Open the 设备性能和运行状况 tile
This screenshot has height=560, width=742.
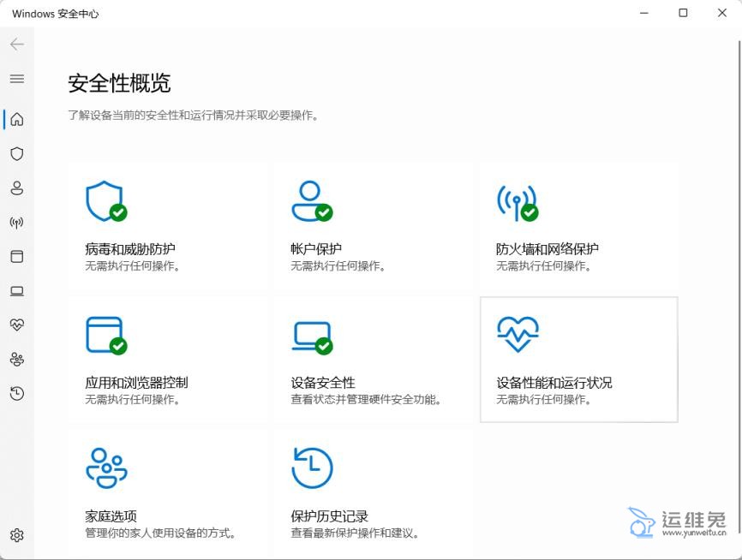(x=578, y=360)
